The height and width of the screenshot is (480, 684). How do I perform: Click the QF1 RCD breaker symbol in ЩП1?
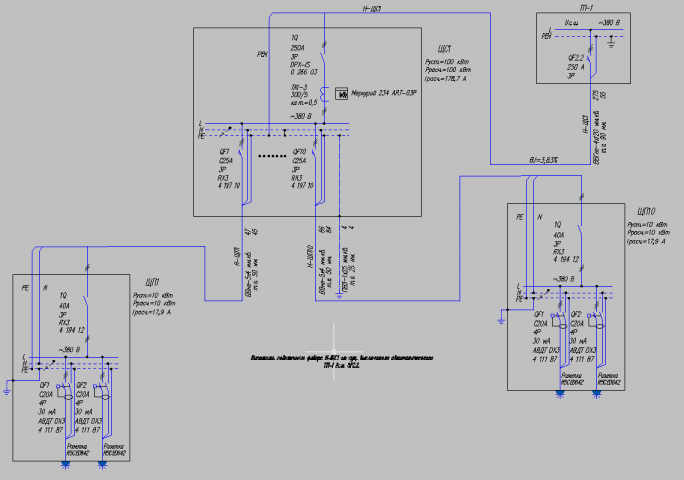coord(65,391)
